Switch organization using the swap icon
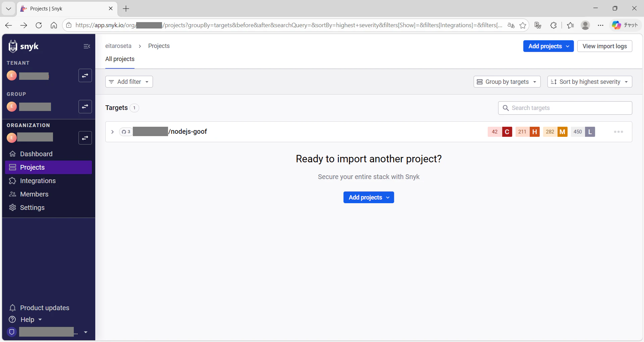Screen dimensions: 644x342 [x=85, y=138]
